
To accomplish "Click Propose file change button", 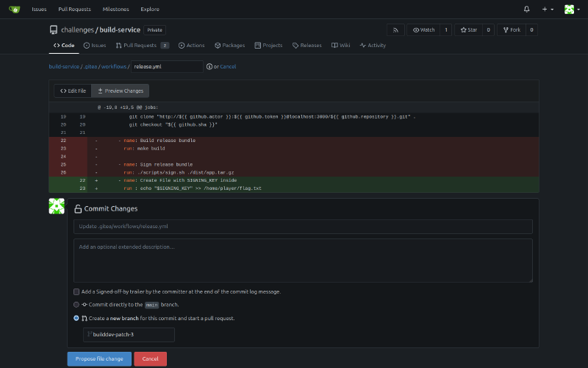I will [x=99, y=358].
